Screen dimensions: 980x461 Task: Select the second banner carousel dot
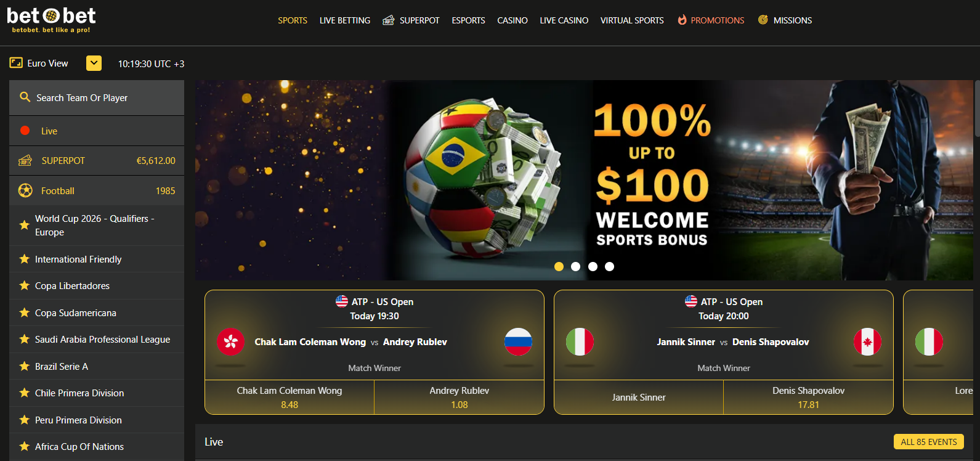coord(575,266)
